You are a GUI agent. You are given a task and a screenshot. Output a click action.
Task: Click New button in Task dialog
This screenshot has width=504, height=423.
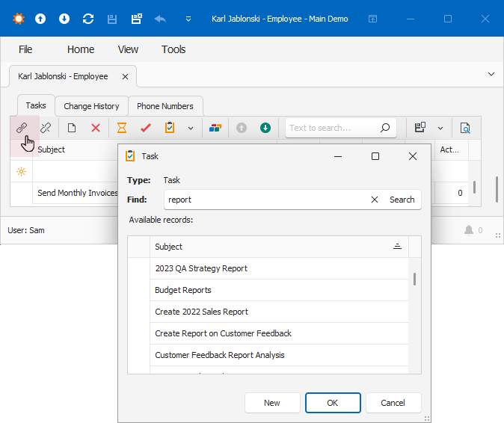pos(272,403)
